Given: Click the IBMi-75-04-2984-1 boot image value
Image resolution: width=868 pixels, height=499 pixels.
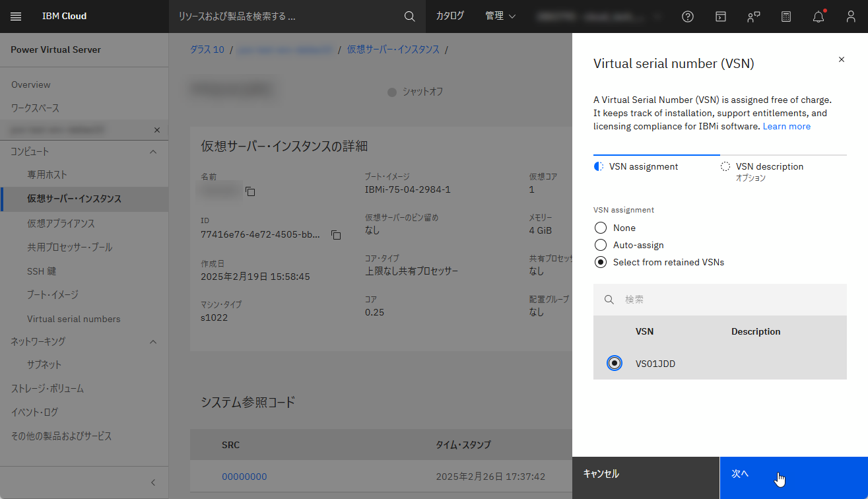Looking at the screenshot, I should coord(408,189).
